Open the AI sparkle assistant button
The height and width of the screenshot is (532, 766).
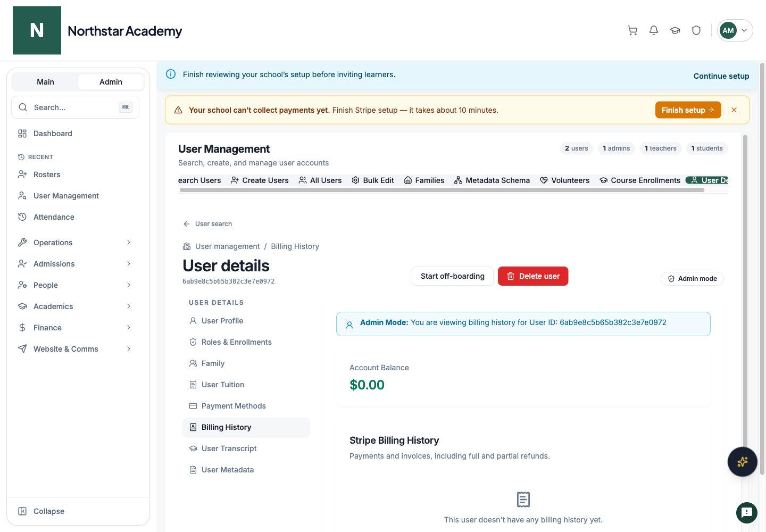tap(742, 461)
